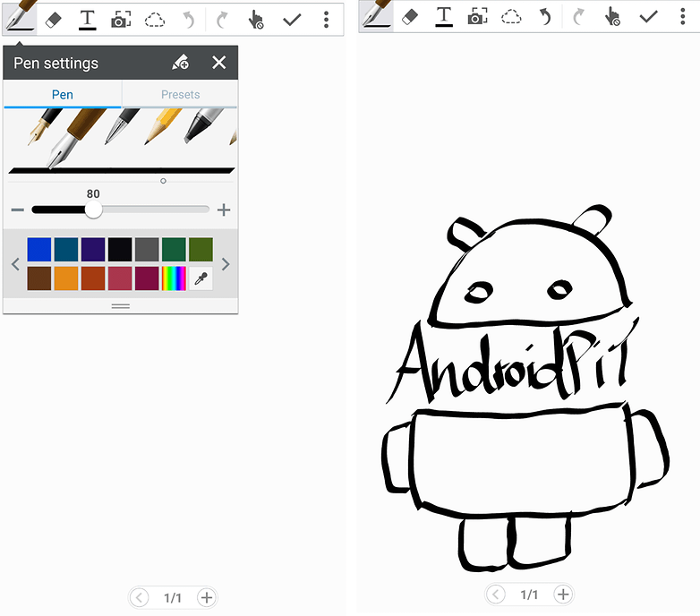
Task: Pick the teal blue color swatch
Action: tap(66, 249)
